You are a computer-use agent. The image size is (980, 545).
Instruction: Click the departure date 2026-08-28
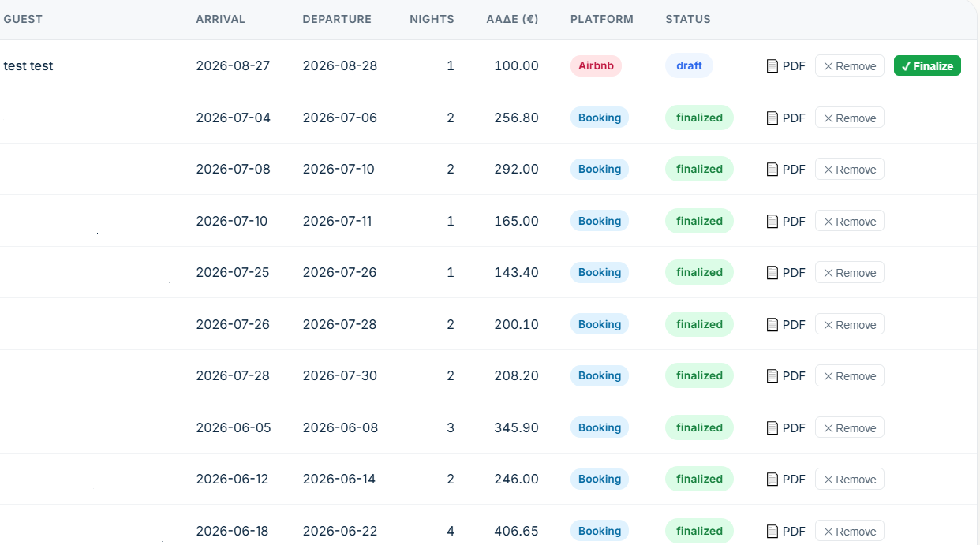pos(340,65)
